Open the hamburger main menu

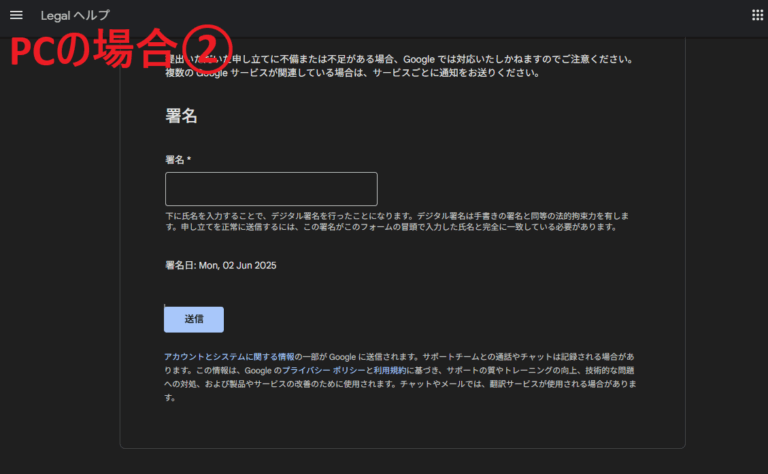tap(16, 15)
